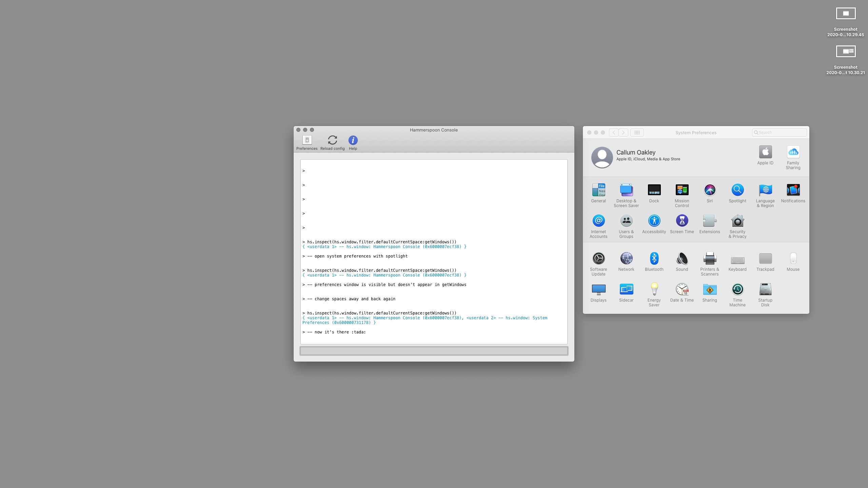This screenshot has width=868, height=488.
Task: Click back arrow in System Preferences
Action: pyautogui.click(x=614, y=133)
